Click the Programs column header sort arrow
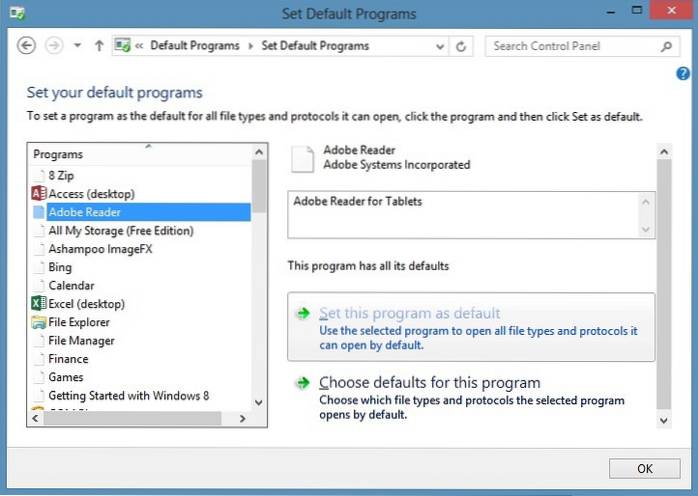698x496 pixels. point(147,146)
